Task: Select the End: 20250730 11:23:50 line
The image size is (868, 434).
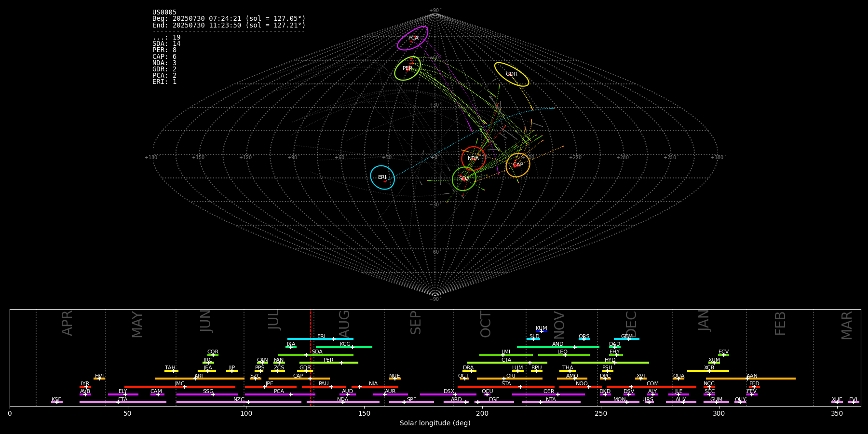Action: 229,25
